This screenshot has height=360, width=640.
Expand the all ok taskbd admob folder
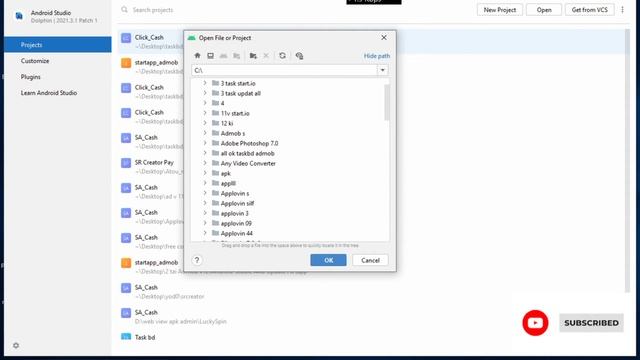click(x=205, y=153)
